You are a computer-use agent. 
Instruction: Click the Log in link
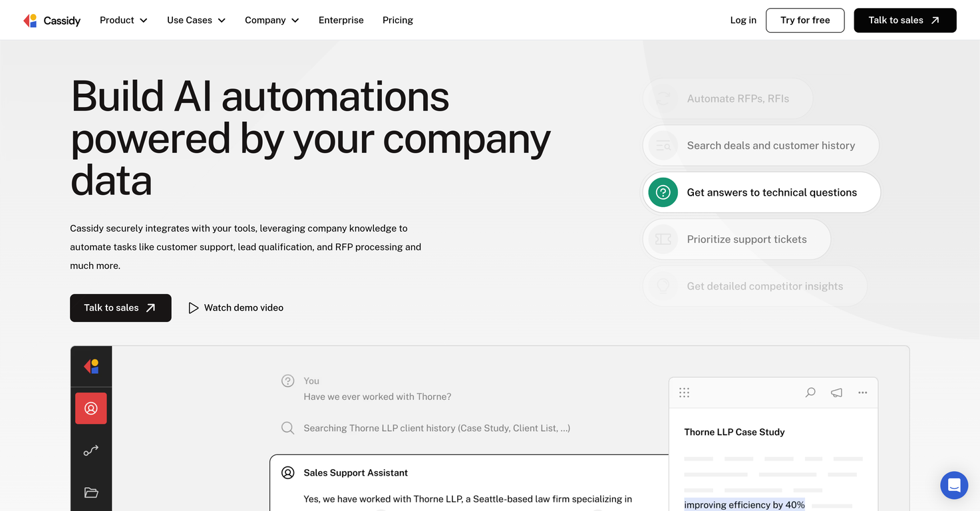[742, 21]
